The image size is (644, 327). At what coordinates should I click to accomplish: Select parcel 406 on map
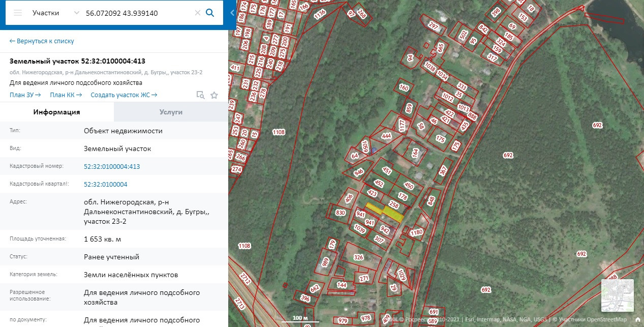(x=349, y=198)
